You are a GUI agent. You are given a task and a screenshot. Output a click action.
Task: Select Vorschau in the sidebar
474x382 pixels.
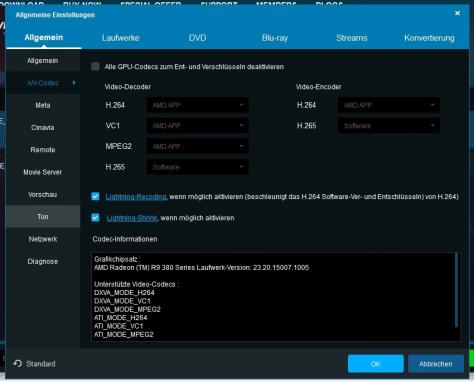[x=43, y=194]
